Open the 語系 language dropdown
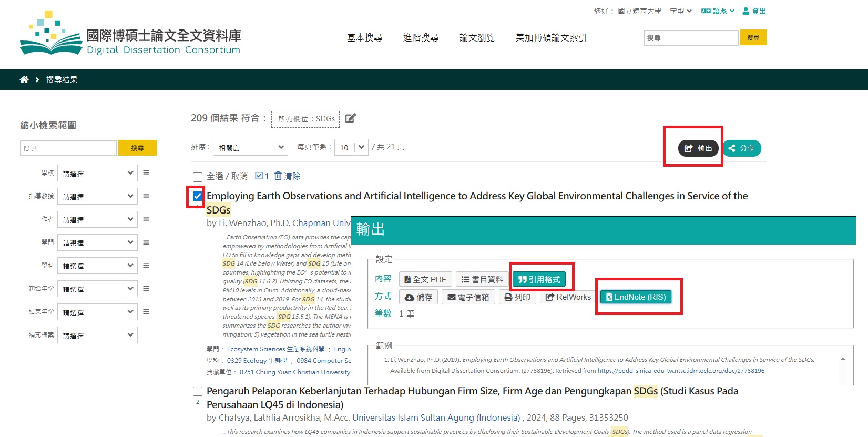This screenshot has height=437, width=868. (x=718, y=11)
